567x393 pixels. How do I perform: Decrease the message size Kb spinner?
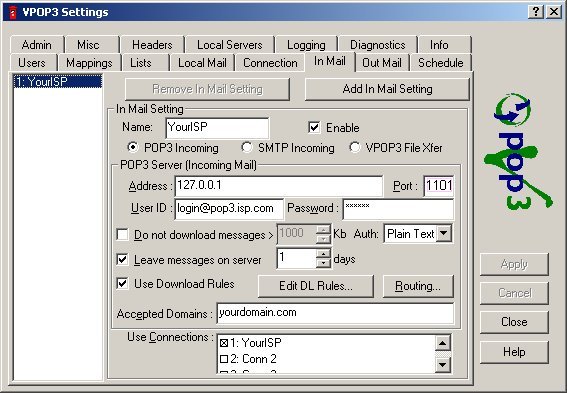tap(323, 239)
